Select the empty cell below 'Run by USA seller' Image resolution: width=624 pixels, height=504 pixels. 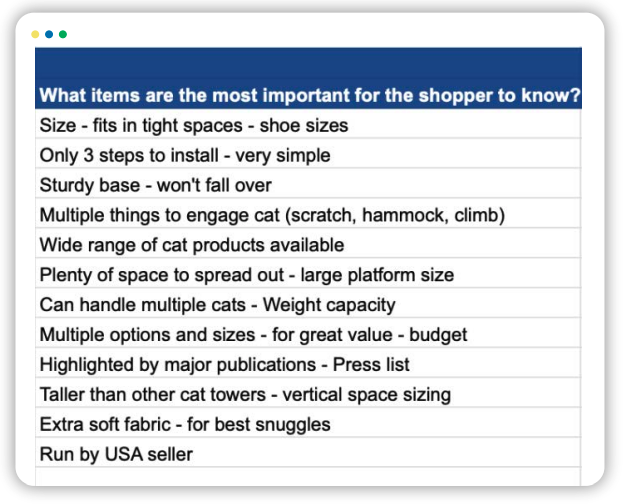coord(308,477)
